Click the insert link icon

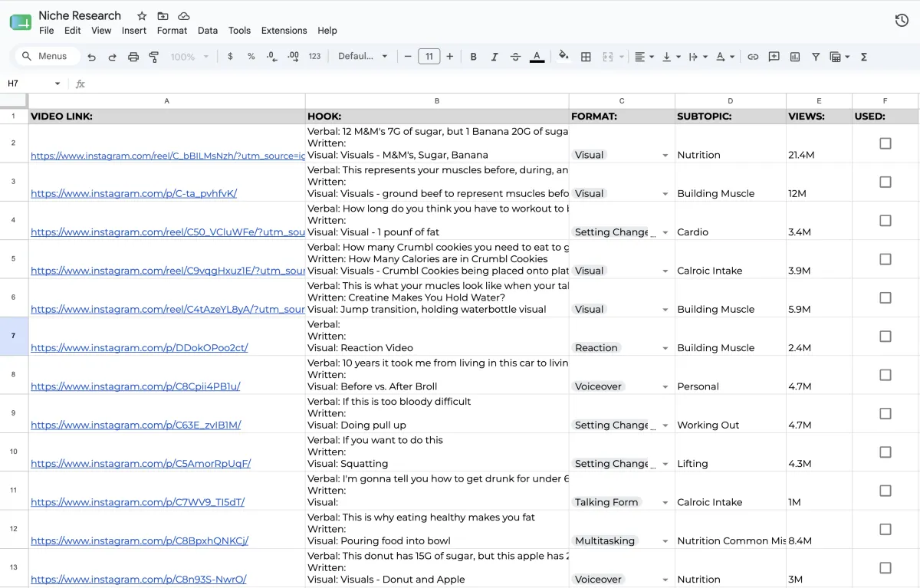tap(753, 57)
